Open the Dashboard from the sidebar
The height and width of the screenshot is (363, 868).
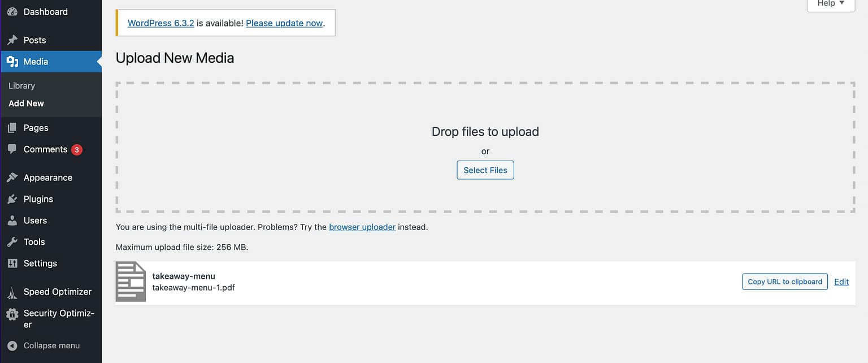click(x=12, y=11)
